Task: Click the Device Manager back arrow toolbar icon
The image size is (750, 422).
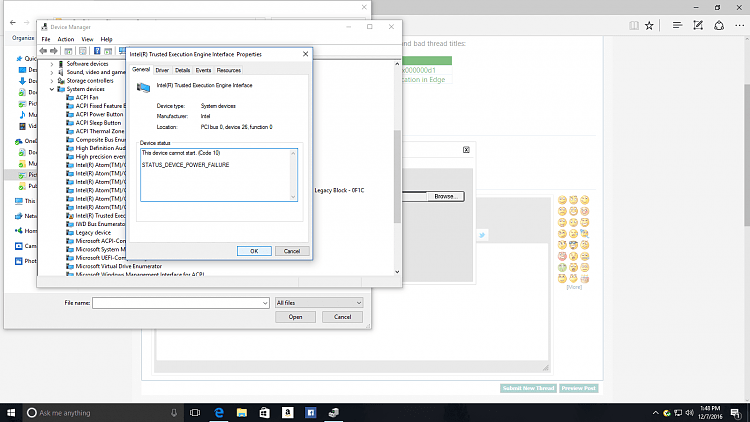Action: coord(44,51)
